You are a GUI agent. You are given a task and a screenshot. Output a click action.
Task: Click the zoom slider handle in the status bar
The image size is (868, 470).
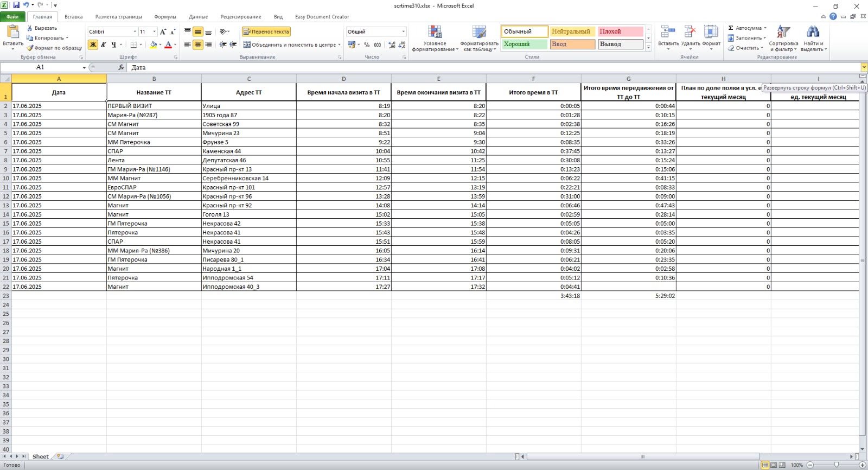[837, 465]
